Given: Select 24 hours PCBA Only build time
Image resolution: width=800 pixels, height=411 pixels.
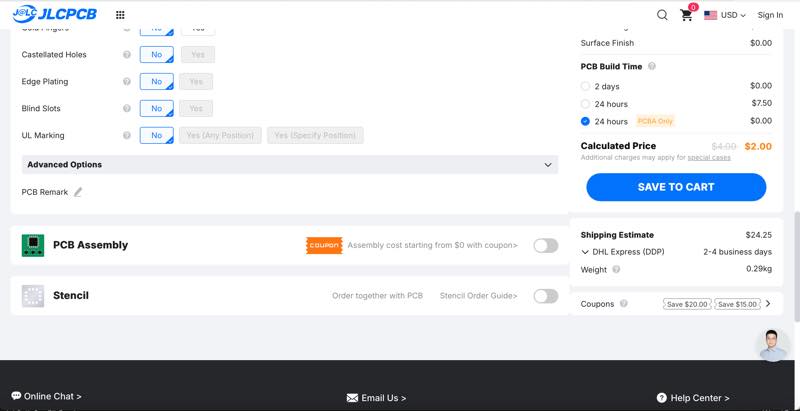Looking at the screenshot, I should (585, 121).
